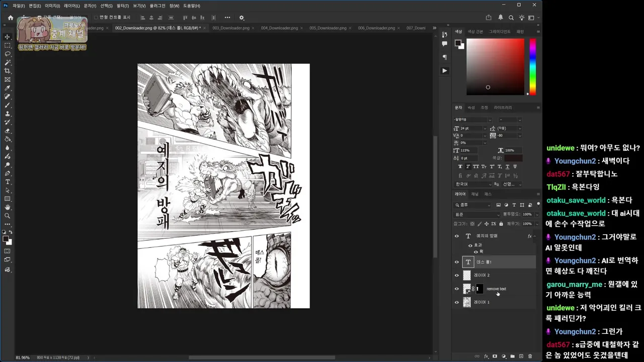Click the hue slider strip in Color panel
Viewport: 644px width, 362px height.
coord(532,66)
